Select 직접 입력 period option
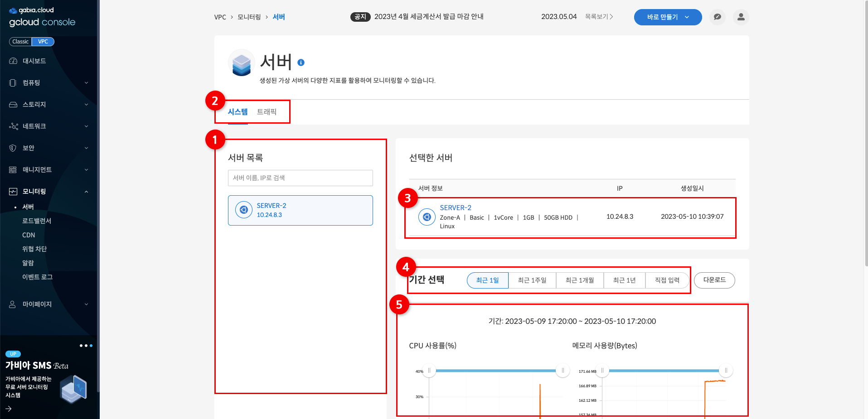Screen dimensions: 868x419 pos(667,280)
